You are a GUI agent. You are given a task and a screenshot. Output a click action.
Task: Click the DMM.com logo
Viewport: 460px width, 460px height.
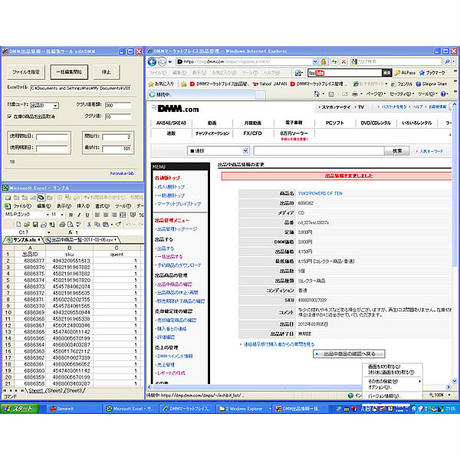(178, 109)
